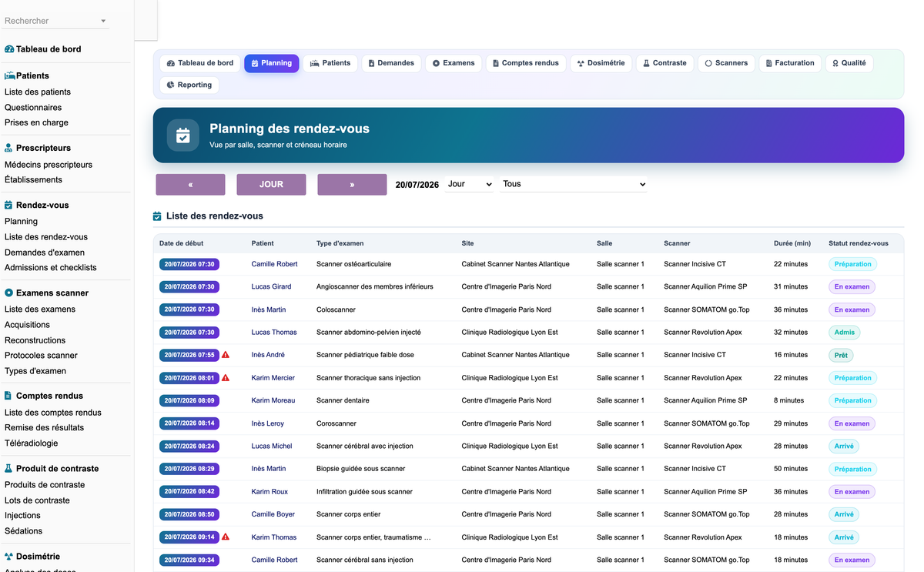Open the Demandes tab
924x572 pixels.
pyautogui.click(x=391, y=63)
